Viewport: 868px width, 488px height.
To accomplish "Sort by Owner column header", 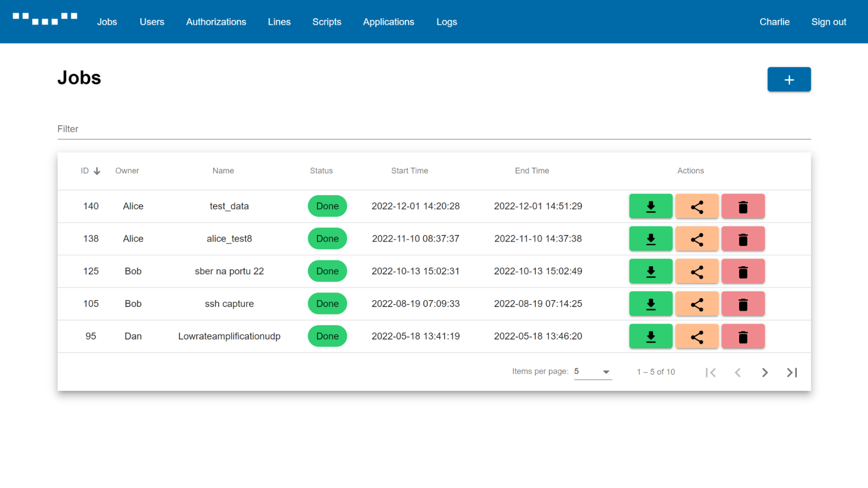I will pos(127,171).
